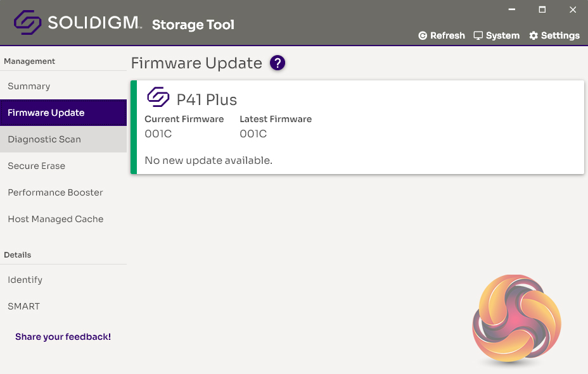Open the Secure Erase page
The height and width of the screenshot is (374, 588).
(36, 166)
